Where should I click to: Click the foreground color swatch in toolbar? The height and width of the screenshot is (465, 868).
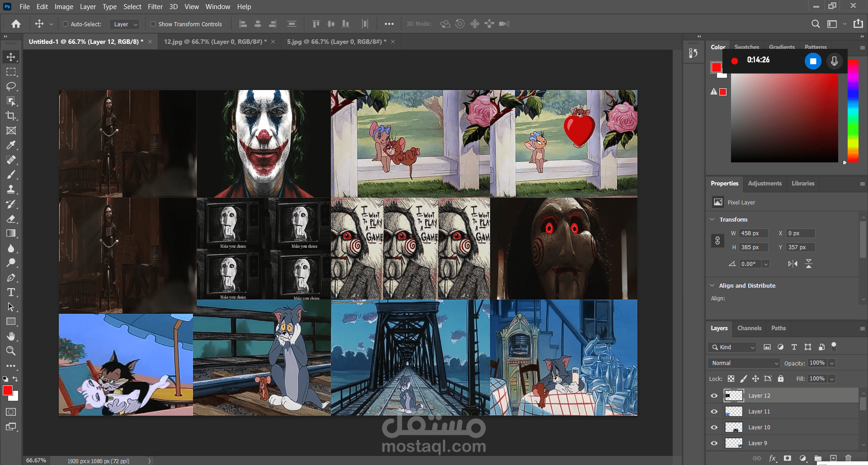[8, 391]
